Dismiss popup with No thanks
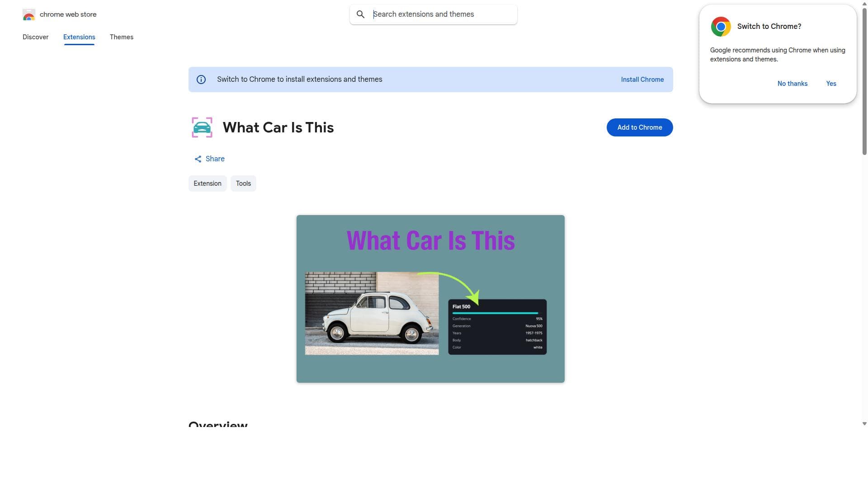Viewport: 868px width, 488px height. pyautogui.click(x=793, y=84)
